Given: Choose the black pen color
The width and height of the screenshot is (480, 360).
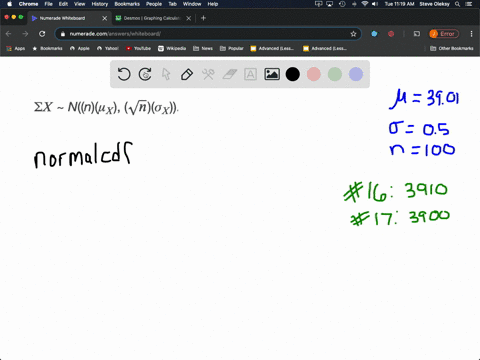Looking at the screenshot, I should [293, 74].
